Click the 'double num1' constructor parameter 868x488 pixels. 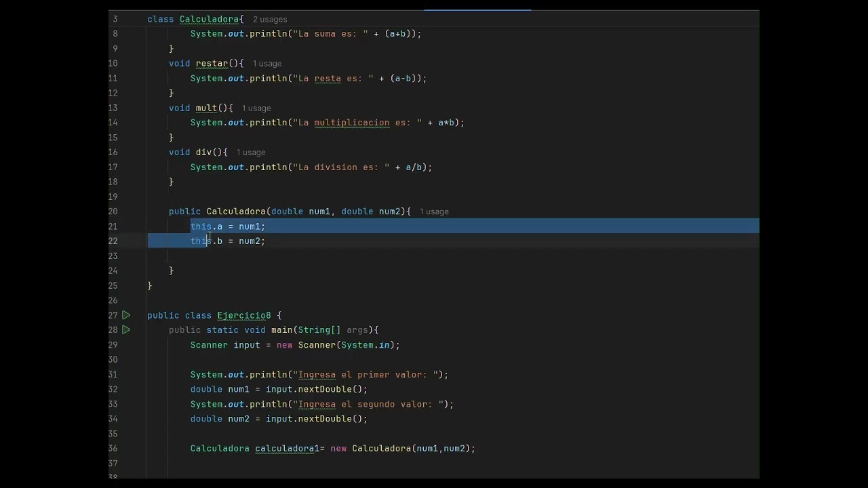coord(300,212)
